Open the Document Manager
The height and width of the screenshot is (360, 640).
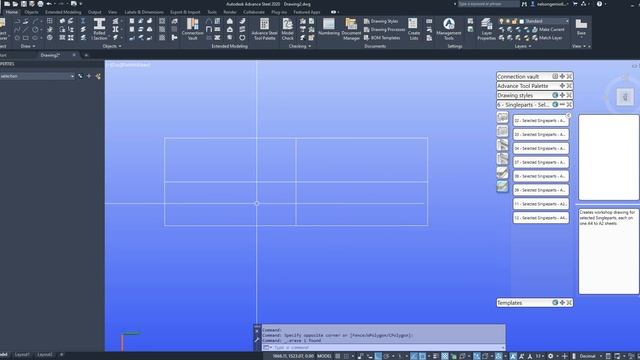(x=351, y=29)
